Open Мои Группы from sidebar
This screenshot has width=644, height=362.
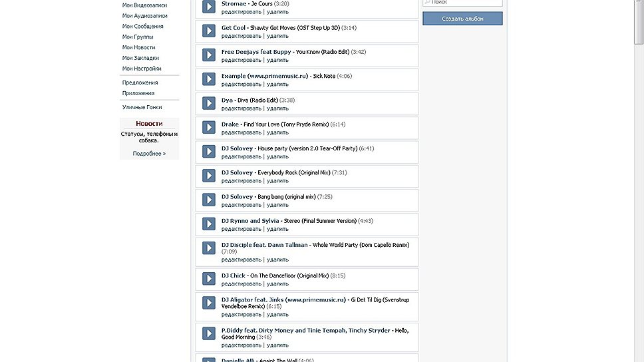[x=138, y=37]
